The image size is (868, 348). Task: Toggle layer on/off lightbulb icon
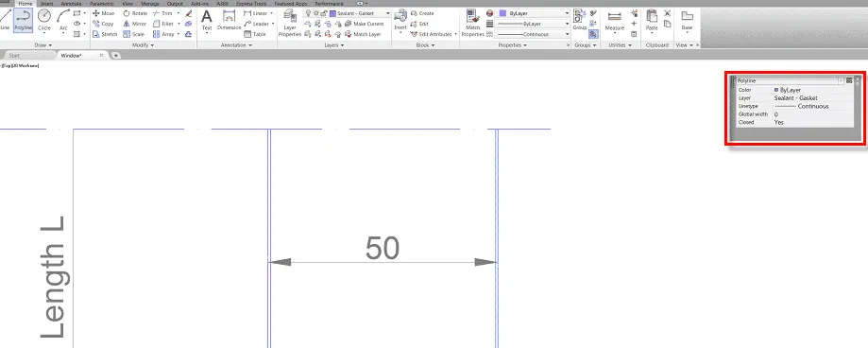[308, 13]
